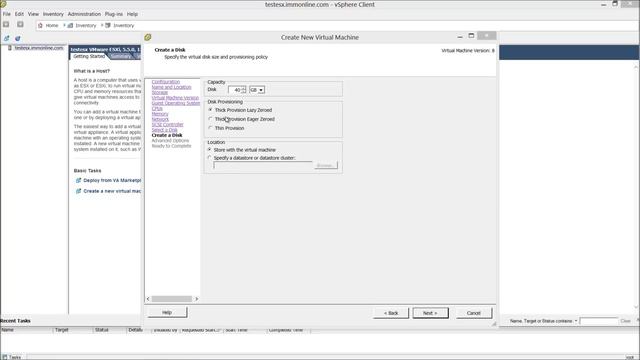
Task: Click the Browse button for datastore
Action: pos(325,165)
